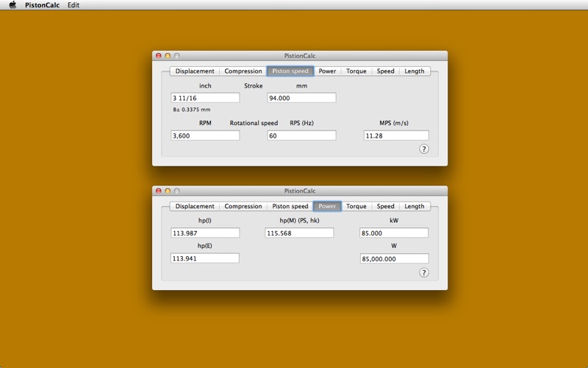The image size is (588, 368).
Task: Switch to Length tab in upper window
Action: pyautogui.click(x=415, y=71)
